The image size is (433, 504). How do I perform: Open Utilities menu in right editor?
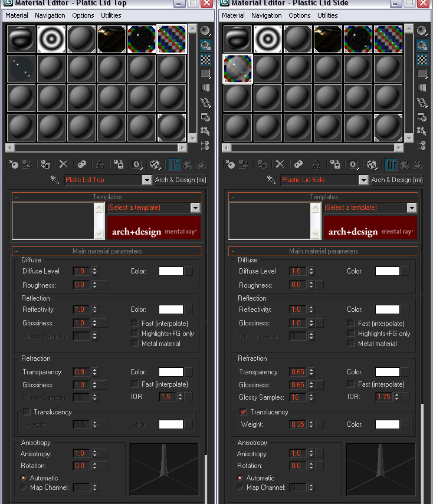pos(327,15)
